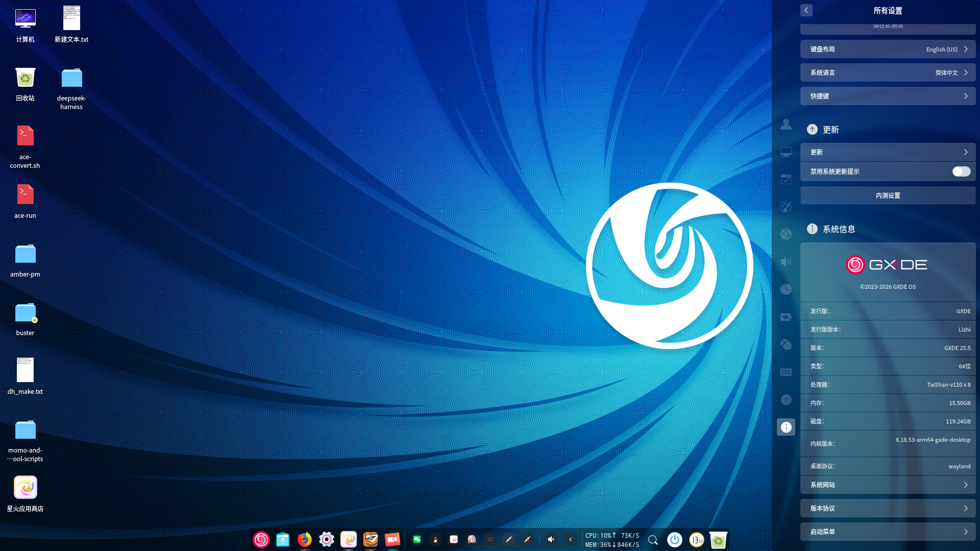Open the search icon in the dock
The height and width of the screenshot is (551, 980).
(x=653, y=540)
